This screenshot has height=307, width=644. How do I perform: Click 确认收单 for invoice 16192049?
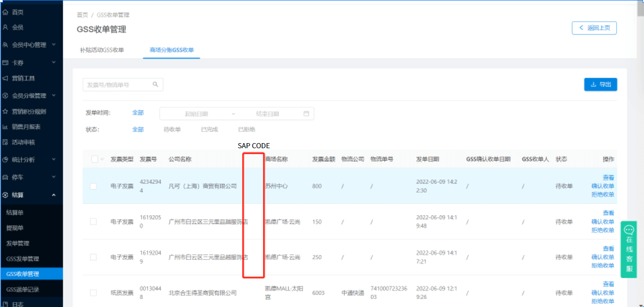603,257
